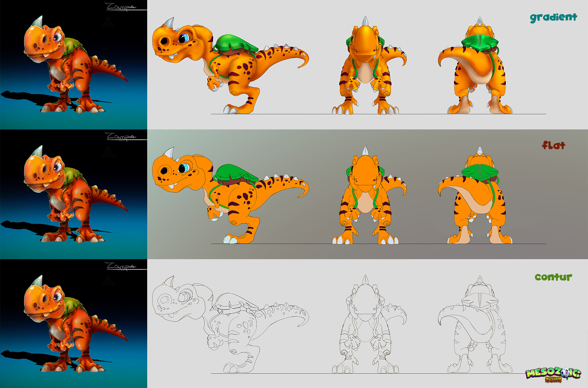Select the contur row side-view line drawing
This screenshot has height=388, width=588.
pyautogui.click(x=230, y=324)
